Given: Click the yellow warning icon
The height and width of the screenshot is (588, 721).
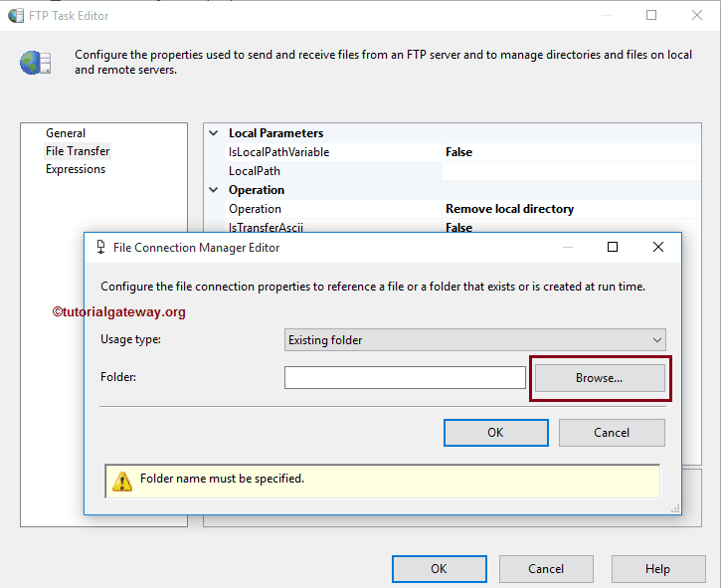Looking at the screenshot, I should [121, 481].
